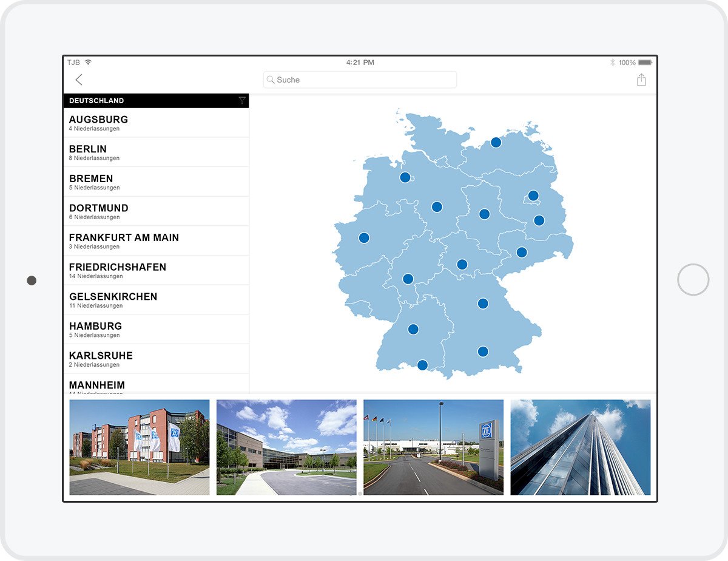The image size is (728, 561).
Task: Tap the Suche search input field
Action: click(x=360, y=80)
